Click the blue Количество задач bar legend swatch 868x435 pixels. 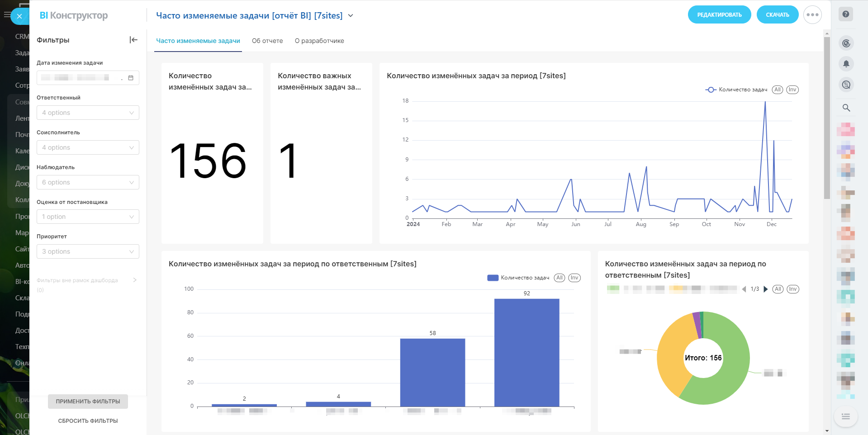pyautogui.click(x=493, y=278)
